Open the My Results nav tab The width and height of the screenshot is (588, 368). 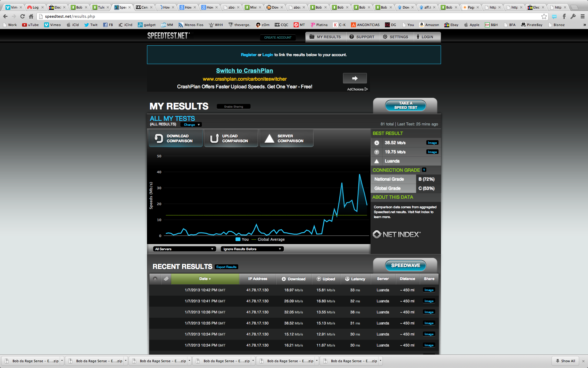click(325, 37)
